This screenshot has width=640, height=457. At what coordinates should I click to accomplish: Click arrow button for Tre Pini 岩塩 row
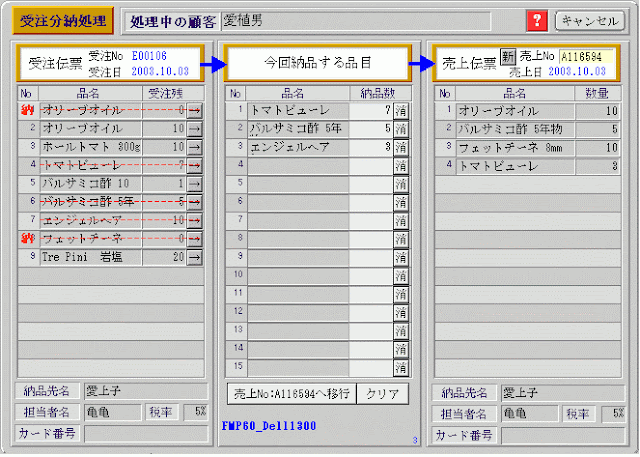(195, 257)
